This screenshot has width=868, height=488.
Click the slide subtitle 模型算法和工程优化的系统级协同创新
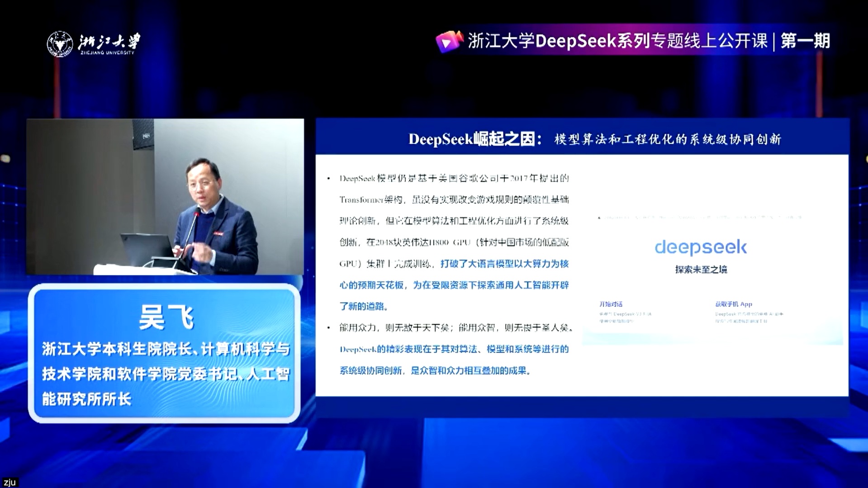click(x=668, y=139)
